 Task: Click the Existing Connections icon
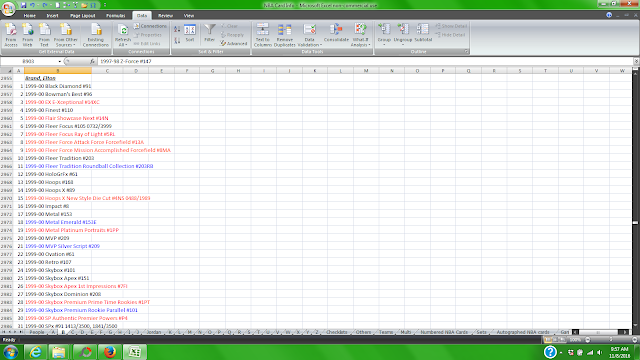(96, 35)
